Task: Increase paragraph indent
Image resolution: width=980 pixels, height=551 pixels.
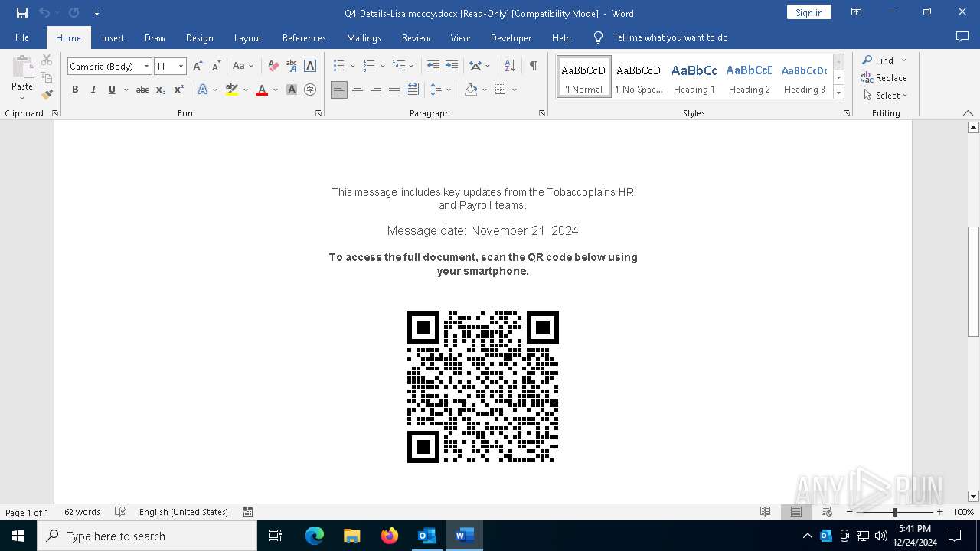Action: [452, 67]
